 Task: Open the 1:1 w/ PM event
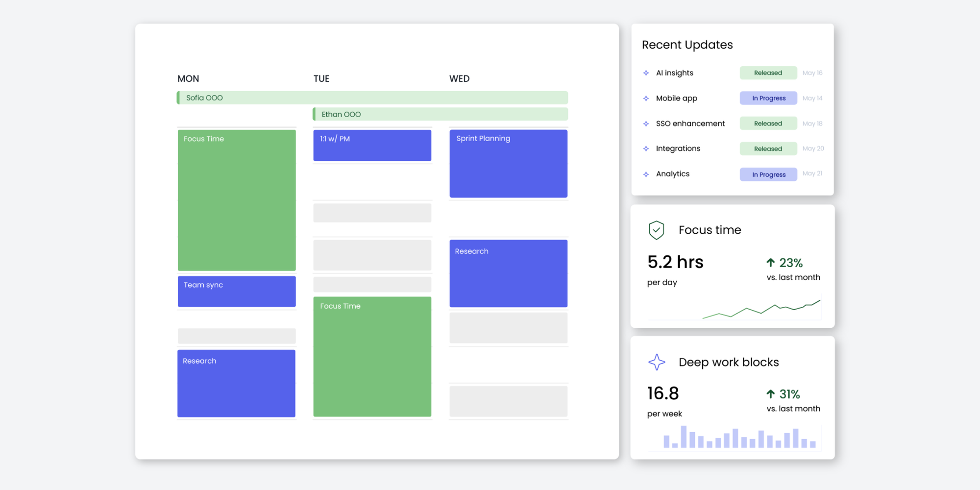[372, 145]
